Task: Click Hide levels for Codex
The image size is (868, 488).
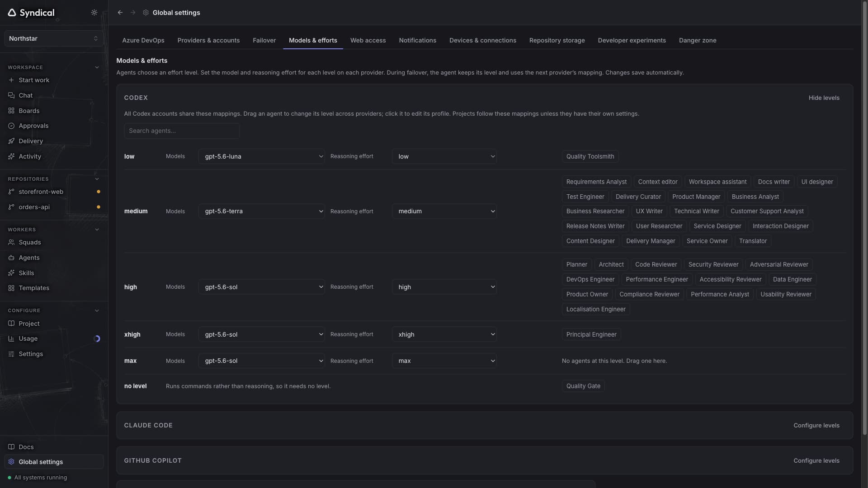Action: click(x=824, y=98)
